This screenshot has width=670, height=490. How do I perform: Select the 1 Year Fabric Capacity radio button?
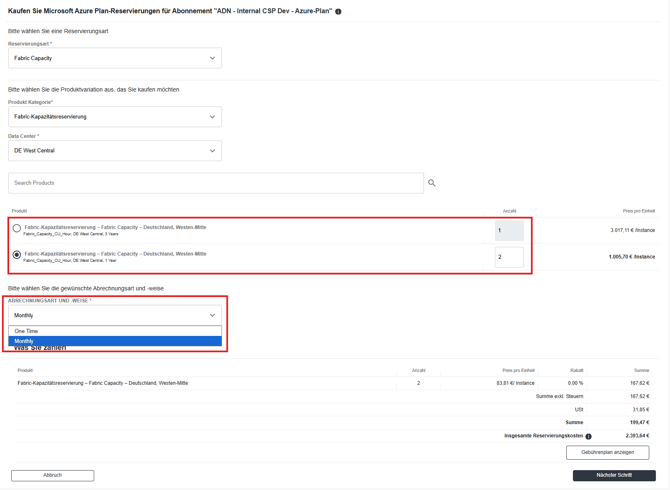17,255
